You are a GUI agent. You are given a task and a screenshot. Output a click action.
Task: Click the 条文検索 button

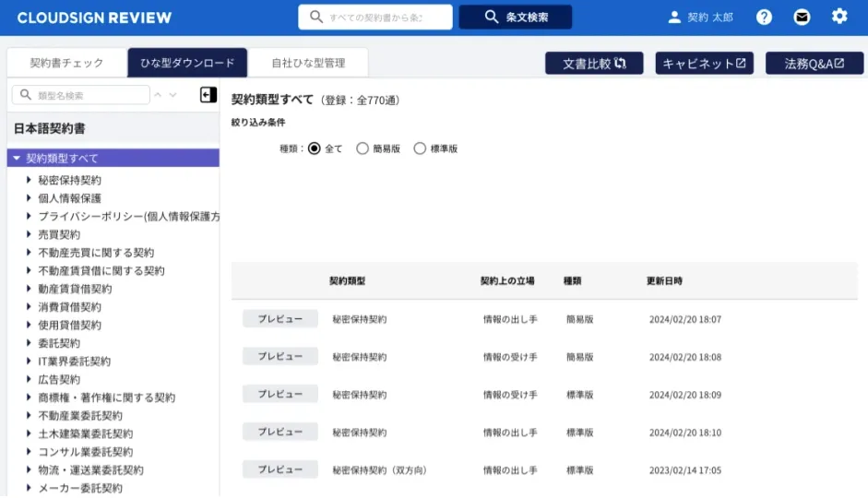[x=515, y=18]
